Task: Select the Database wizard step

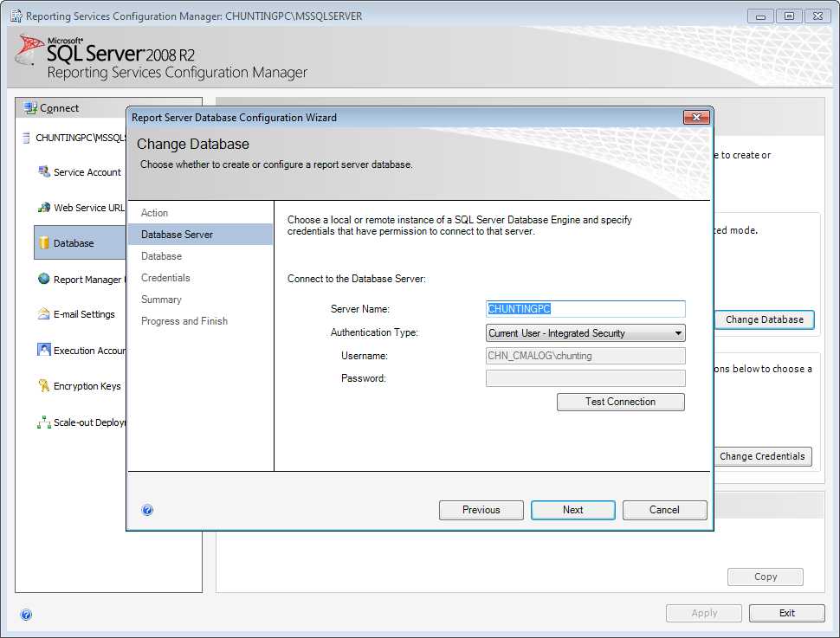Action: 161,256
